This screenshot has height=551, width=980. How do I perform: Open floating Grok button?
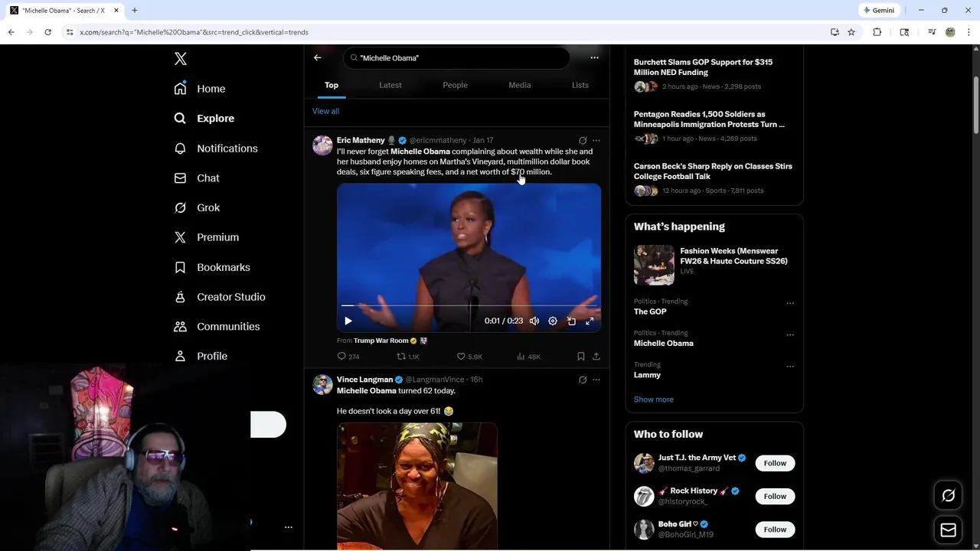point(948,496)
